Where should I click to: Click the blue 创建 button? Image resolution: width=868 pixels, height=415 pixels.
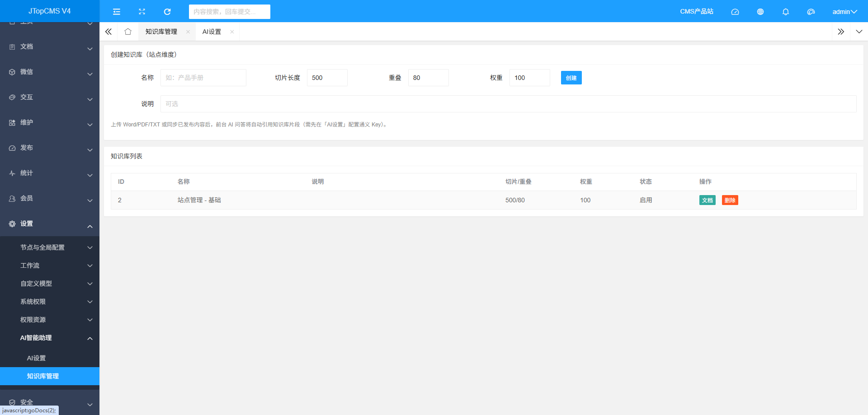click(x=571, y=78)
